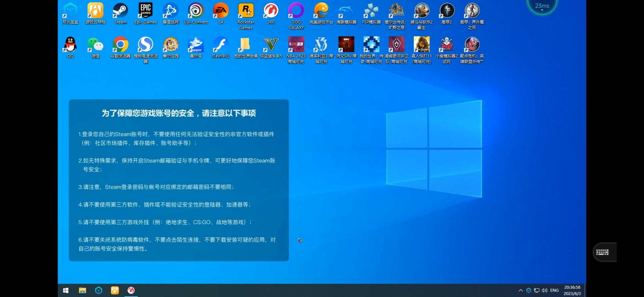This screenshot has width=644, height=297.
Task: Launch the 聚点危机:英雄联盟外传 shortcut
Action: coord(472,50)
